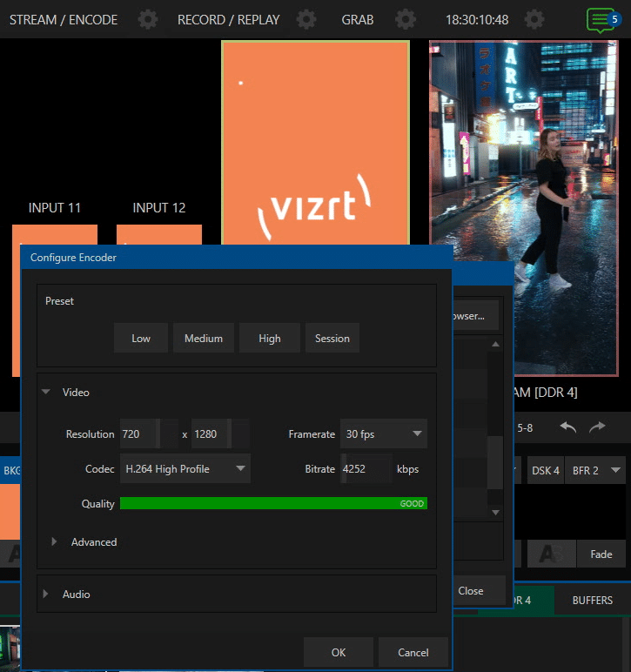Open the Codec dropdown H.264 High Profile
This screenshot has width=631, height=672.
coord(185,468)
